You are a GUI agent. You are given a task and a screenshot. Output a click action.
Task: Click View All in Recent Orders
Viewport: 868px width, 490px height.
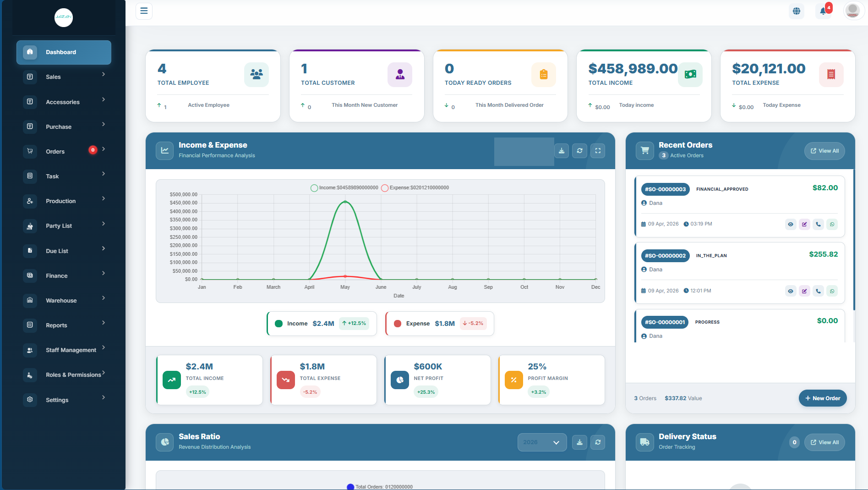(x=824, y=151)
